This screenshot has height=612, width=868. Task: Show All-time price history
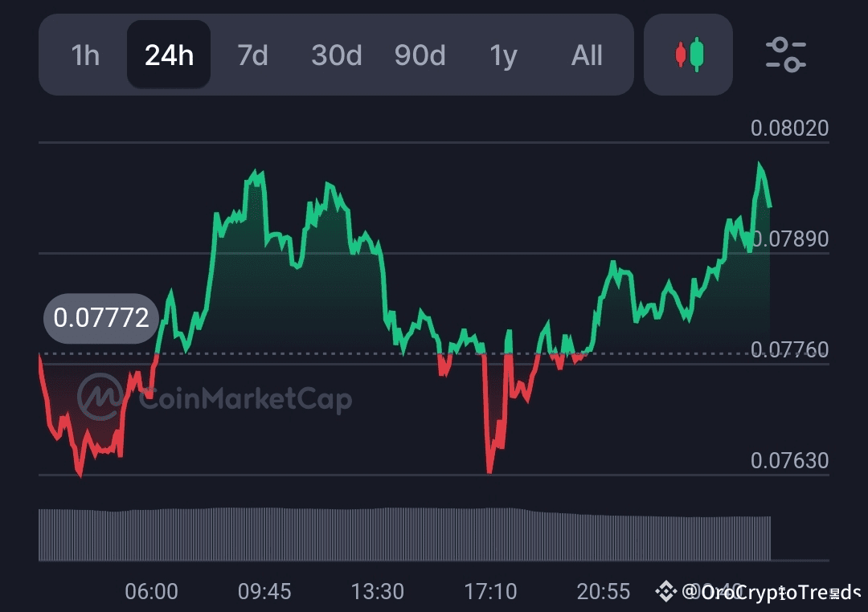587,55
